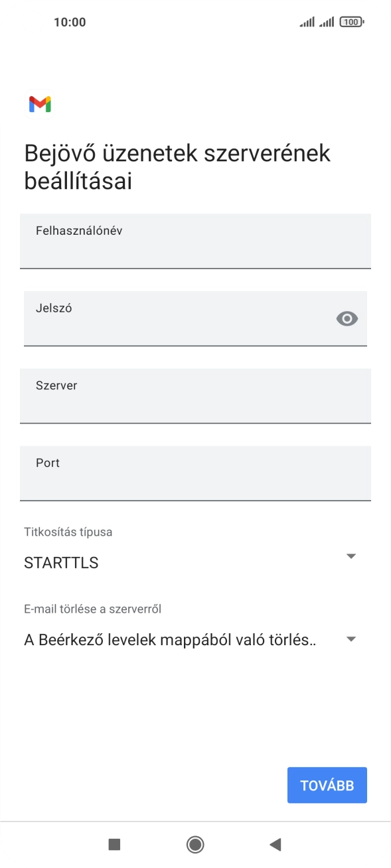The image size is (391, 868).
Task: Tap the home circle navigation icon
Action: 195,844
